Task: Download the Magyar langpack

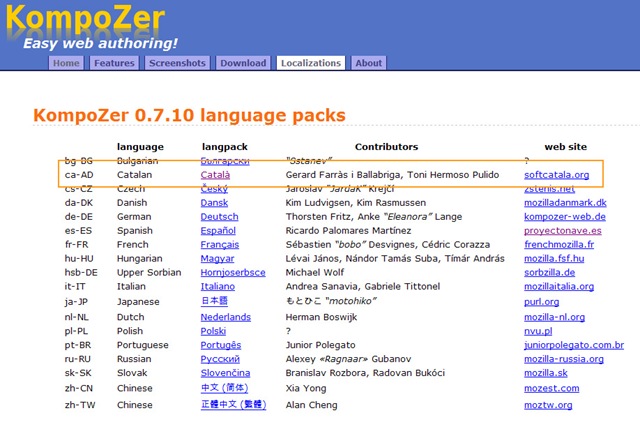Action: [x=217, y=258]
